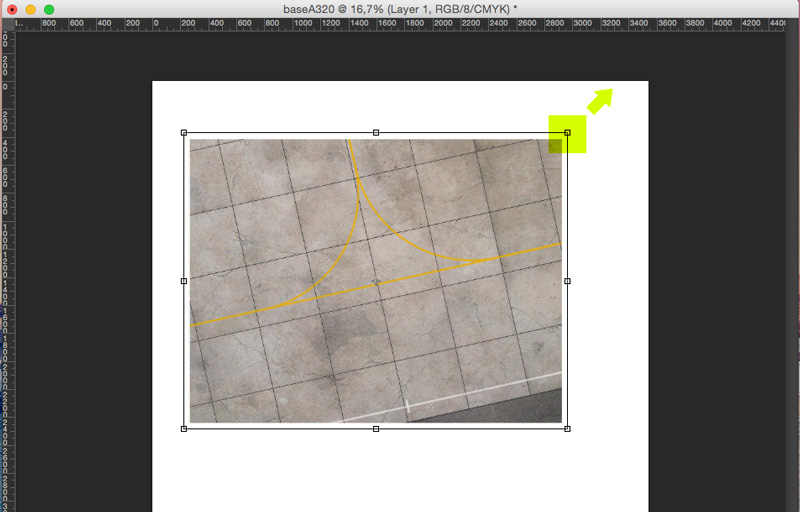
Task: Click the bottom-left corner transform handle
Action: point(184,429)
